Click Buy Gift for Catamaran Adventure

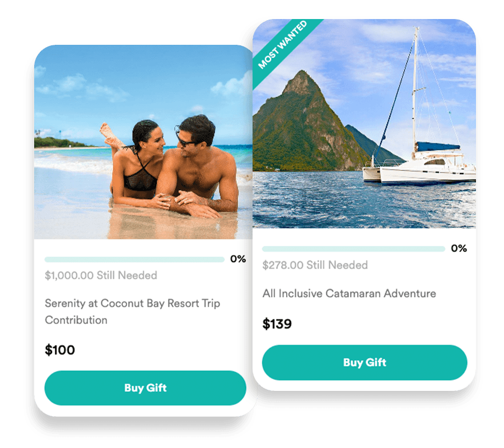pos(365,362)
